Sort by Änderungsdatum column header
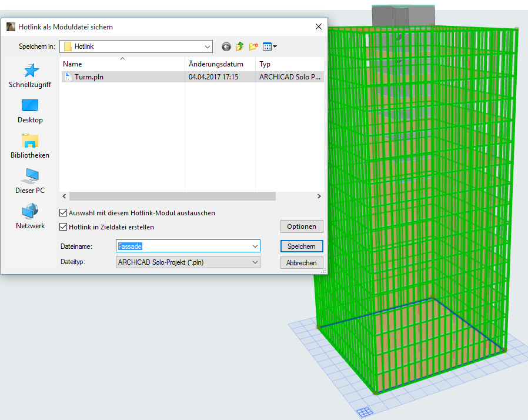Screen dimensions: 528x420 pos(216,64)
